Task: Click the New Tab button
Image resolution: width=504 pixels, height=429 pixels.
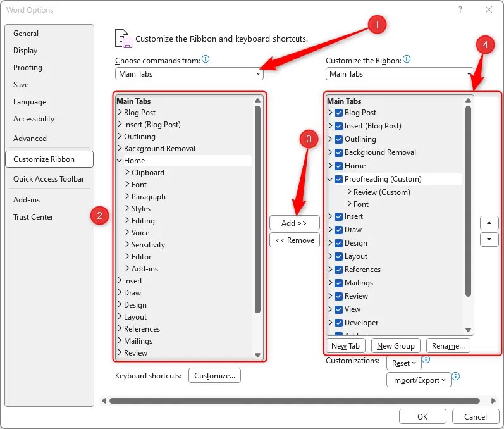Action: (x=345, y=345)
